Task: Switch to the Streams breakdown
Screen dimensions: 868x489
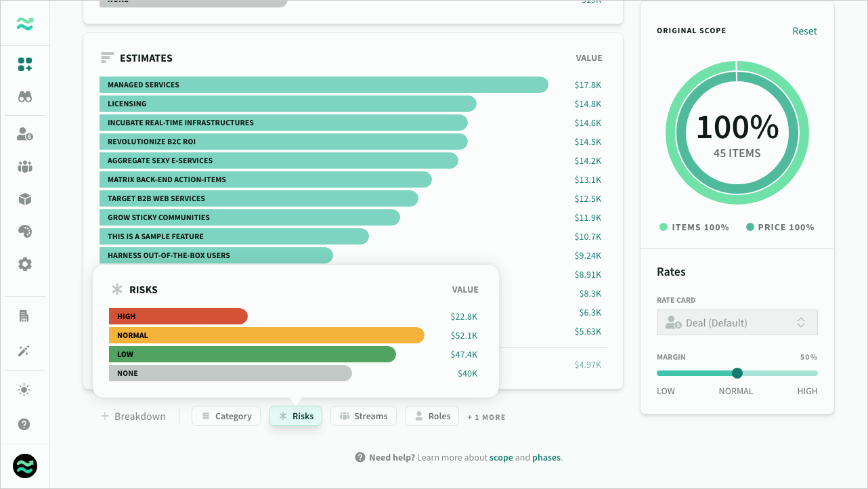Action: pyautogui.click(x=364, y=416)
